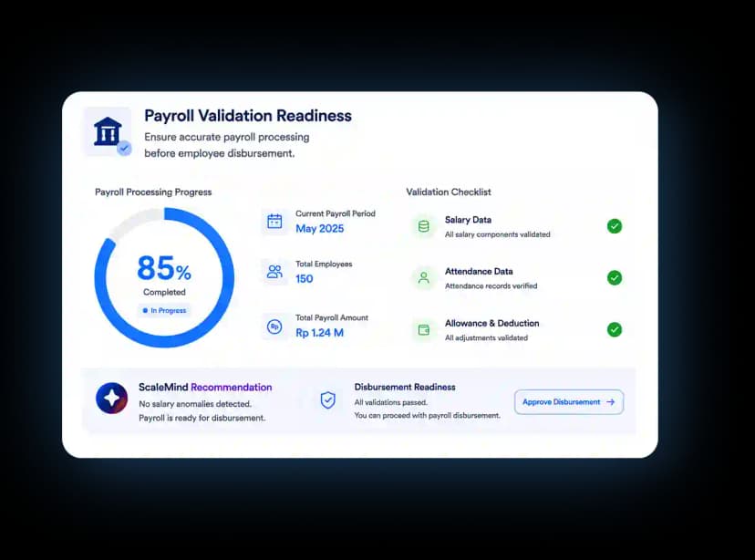This screenshot has width=755, height=560.
Task: Click 'before employee disbursement.' subtitle line
Action: pyautogui.click(x=220, y=153)
